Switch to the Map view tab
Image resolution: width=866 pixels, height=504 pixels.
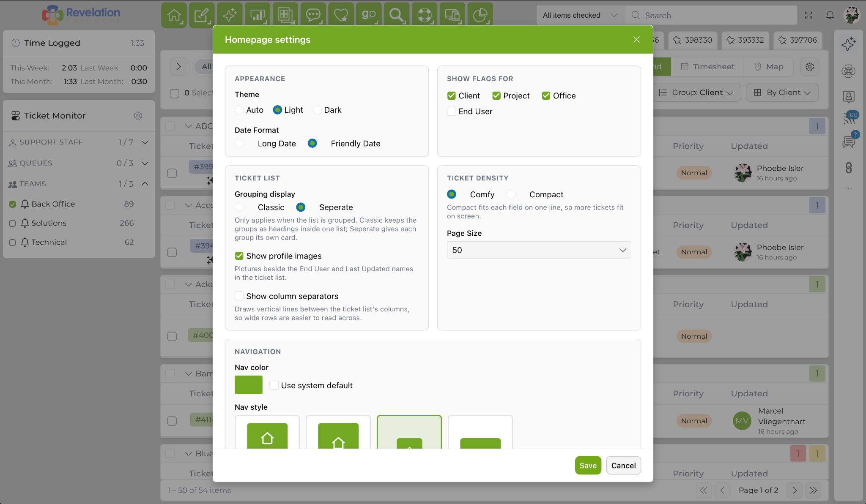(768, 67)
